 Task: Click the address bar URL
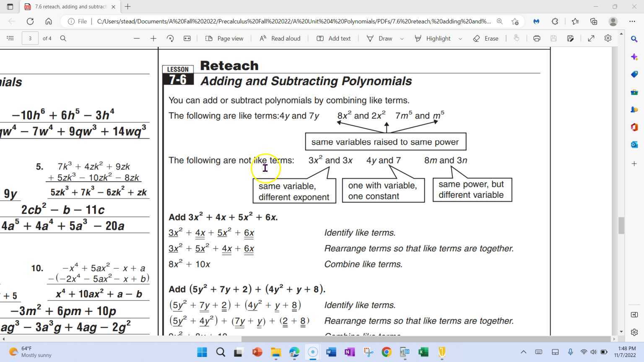(293, 21)
